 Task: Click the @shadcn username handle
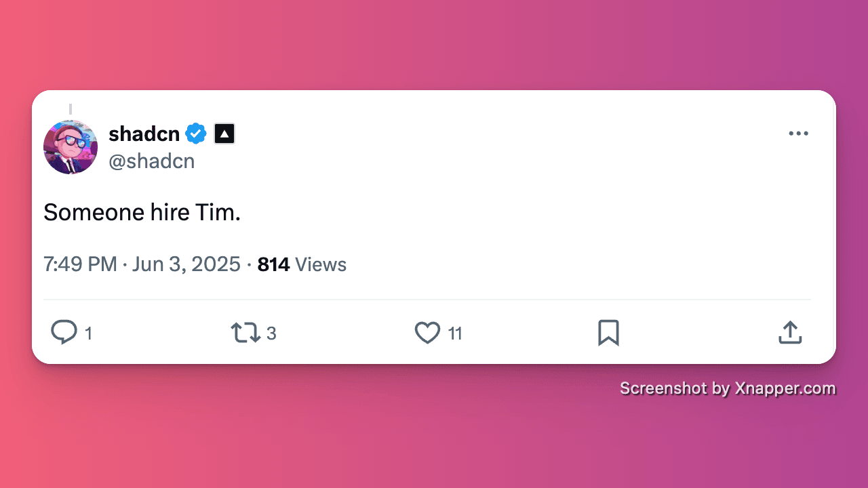[x=152, y=161]
